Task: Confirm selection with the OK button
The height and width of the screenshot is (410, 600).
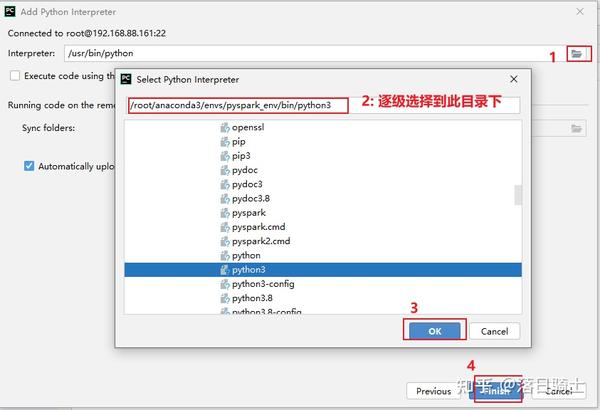Action: click(435, 331)
